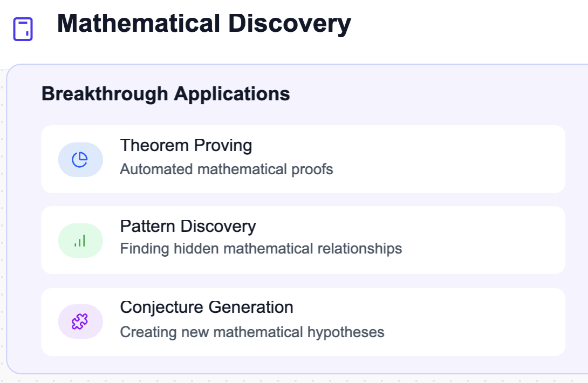Click the light blue badge around pie icon

click(80, 160)
